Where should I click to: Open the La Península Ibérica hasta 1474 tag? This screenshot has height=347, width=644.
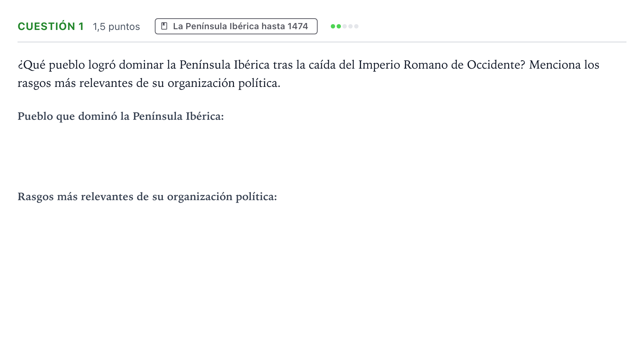tap(236, 26)
